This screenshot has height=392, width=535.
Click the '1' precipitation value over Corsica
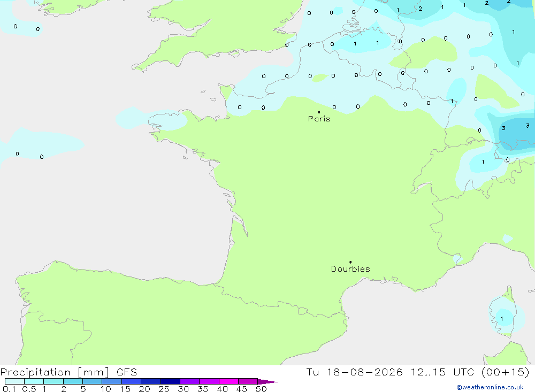(x=502, y=319)
